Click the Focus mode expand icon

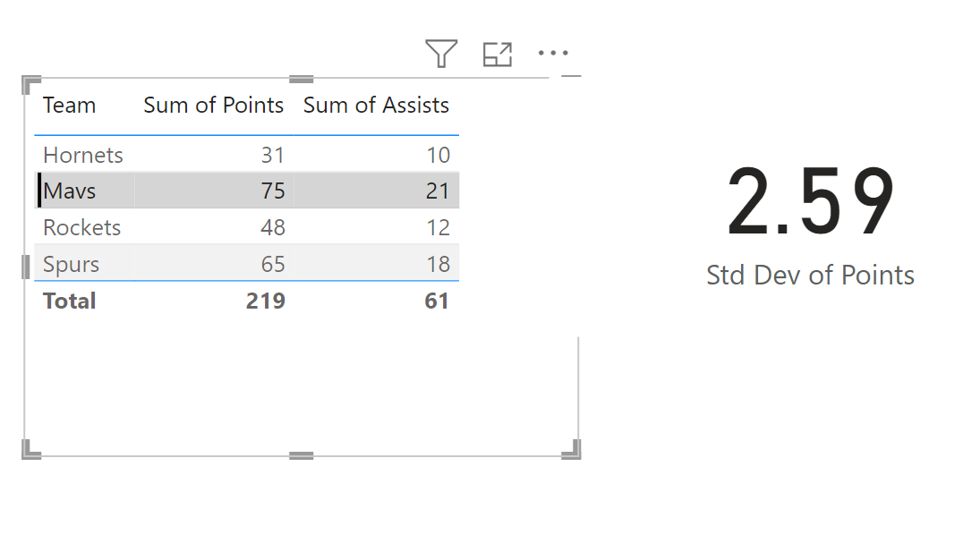click(x=498, y=55)
